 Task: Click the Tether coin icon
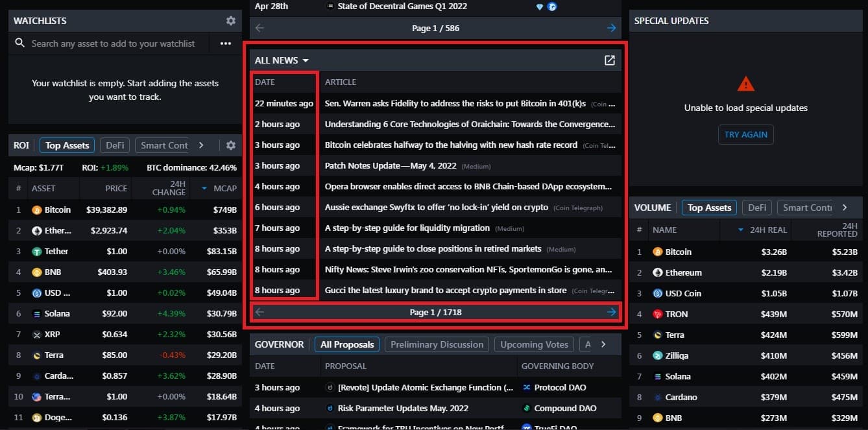[x=37, y=252]
